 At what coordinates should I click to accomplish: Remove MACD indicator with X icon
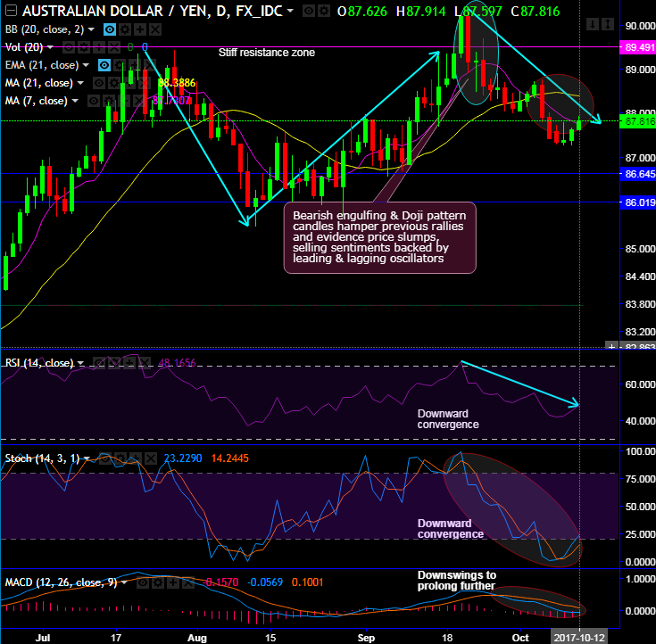(x=187, y=582)
